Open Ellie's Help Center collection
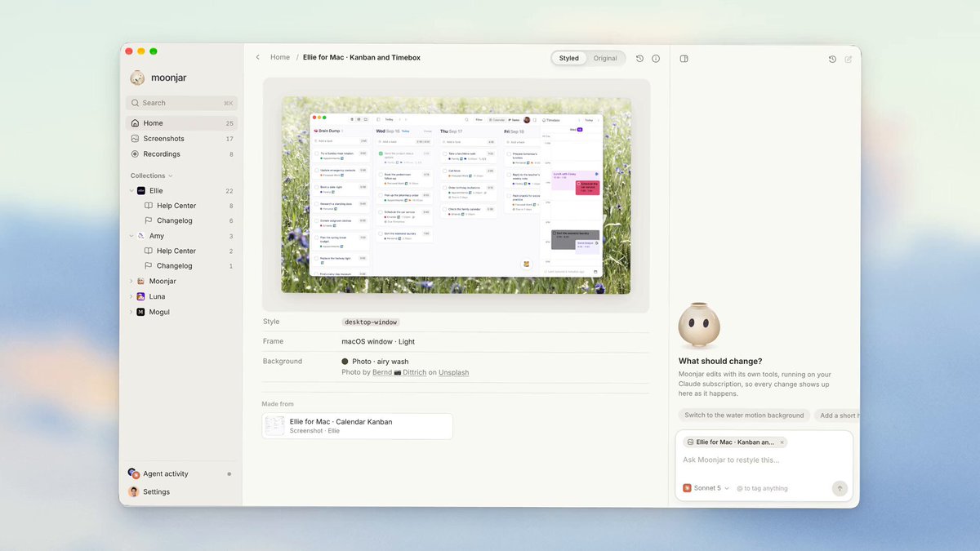Image resolution: width=980 pixels, height=551 pixels. (x=189, y=206)
